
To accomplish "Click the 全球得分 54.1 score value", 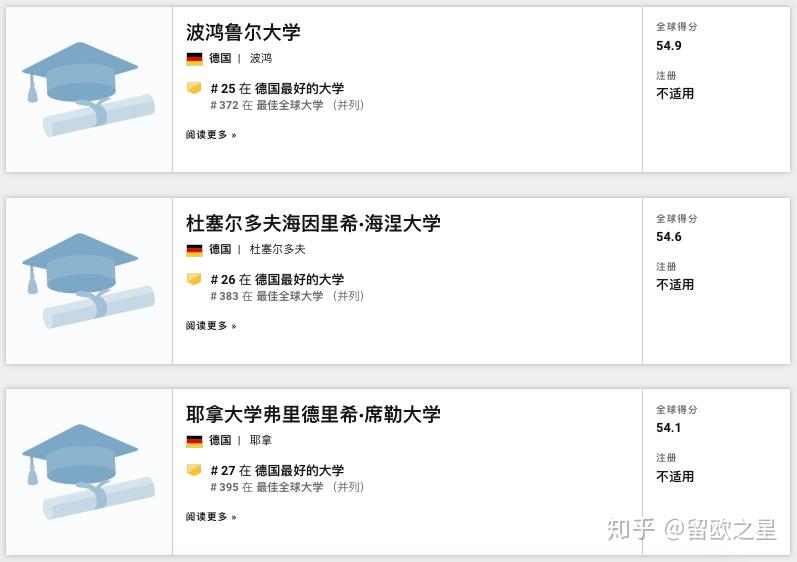I will 669,428.
